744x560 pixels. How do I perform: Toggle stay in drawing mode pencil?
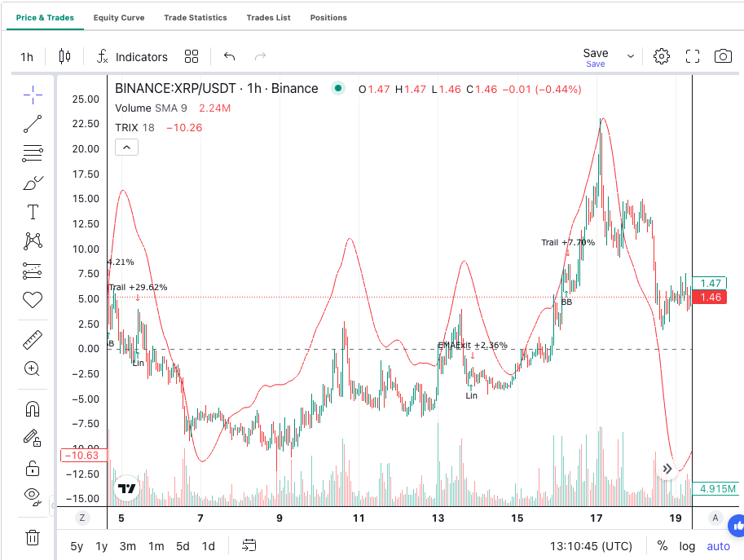33,438
